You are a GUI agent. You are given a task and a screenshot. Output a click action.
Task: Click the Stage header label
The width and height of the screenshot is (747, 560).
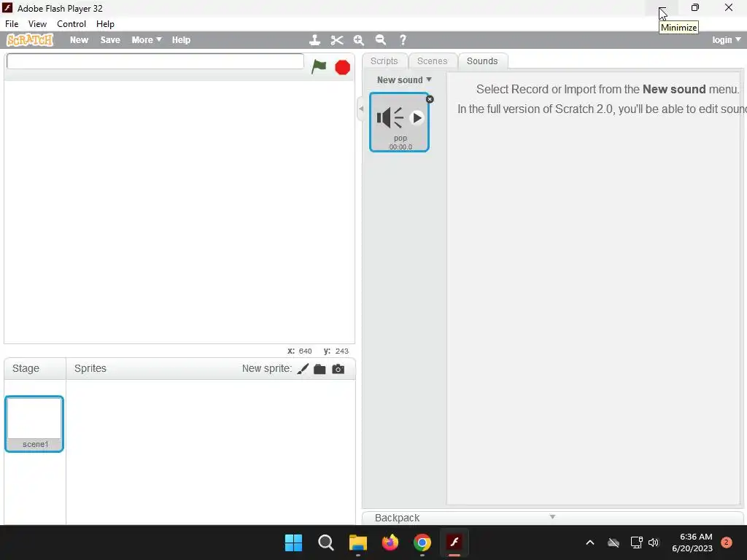26,368
